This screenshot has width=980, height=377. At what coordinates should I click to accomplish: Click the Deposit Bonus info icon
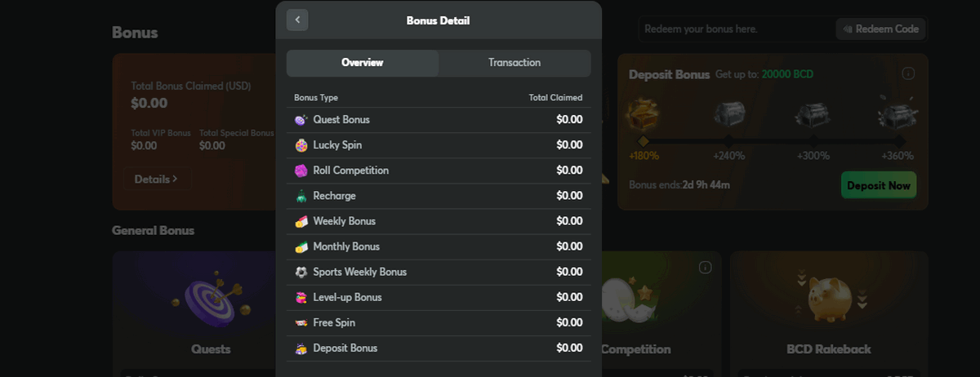point(908,73)
